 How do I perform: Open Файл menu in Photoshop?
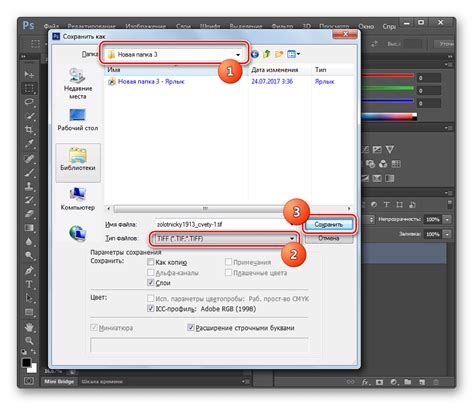[51, 26]
